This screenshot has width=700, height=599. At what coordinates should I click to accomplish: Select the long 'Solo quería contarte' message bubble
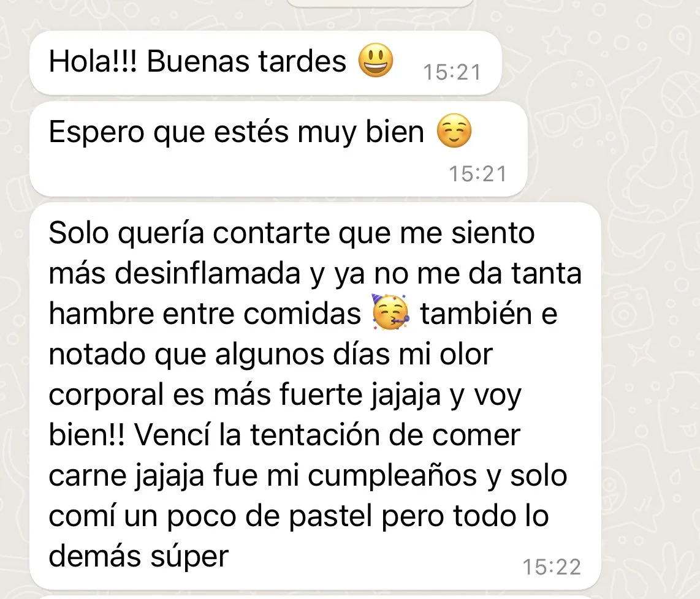point(315,396)
